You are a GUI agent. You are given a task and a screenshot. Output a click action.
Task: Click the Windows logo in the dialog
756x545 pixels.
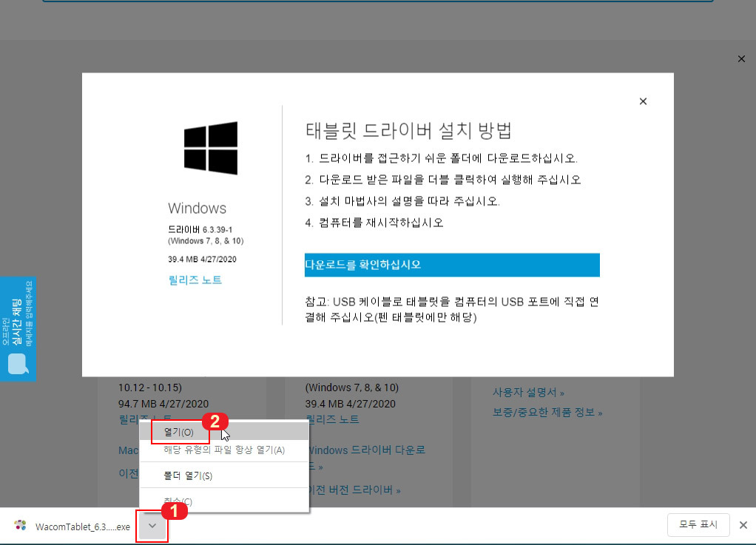[211, 148]
